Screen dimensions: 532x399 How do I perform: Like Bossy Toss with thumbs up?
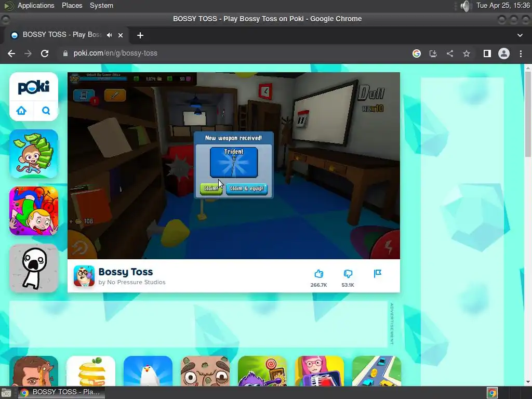(318, 274)
